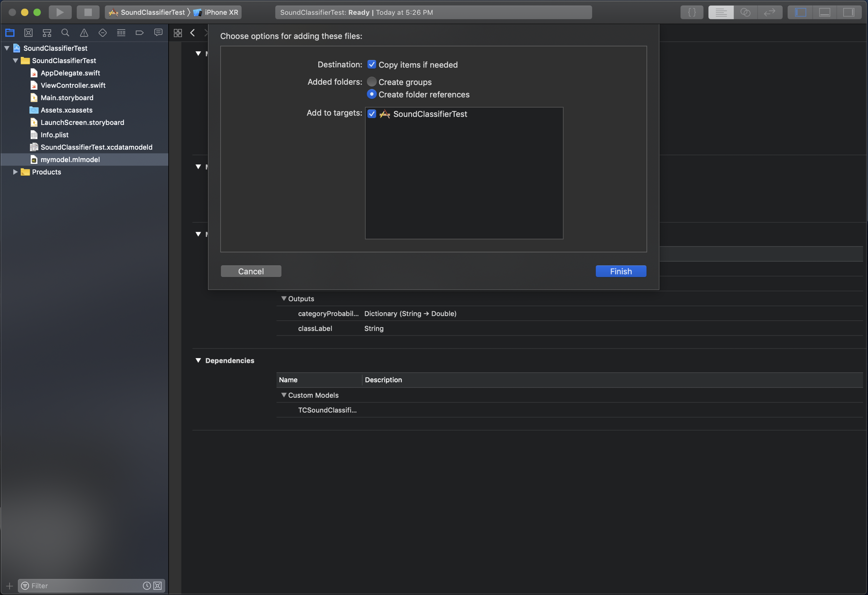Image resolution: width=868 pixels, height=595 pixels.
Task: Open the related items grid menu
Action: 178,33
